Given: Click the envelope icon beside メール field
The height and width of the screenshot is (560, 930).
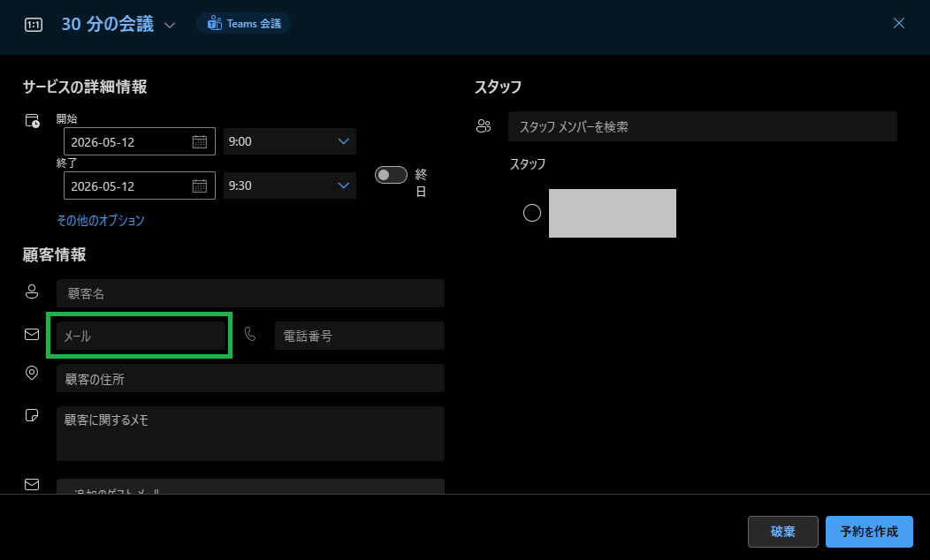Looking at the screenshot, I should coord(32,334).
